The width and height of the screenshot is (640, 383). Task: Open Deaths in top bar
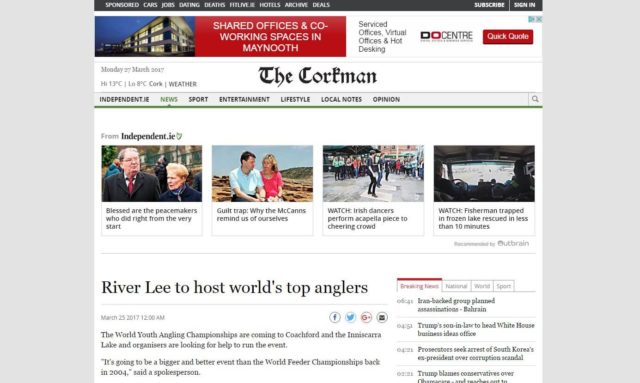click(215, 5)
